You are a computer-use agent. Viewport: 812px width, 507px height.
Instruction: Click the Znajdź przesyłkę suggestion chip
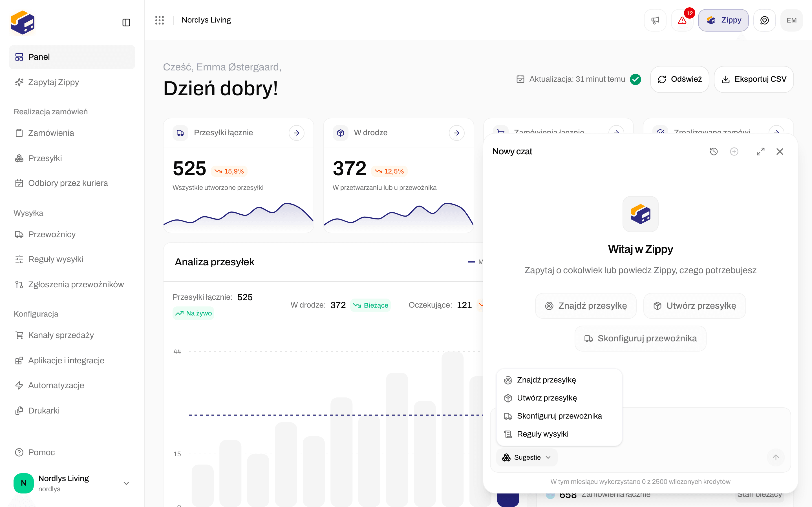tap(586, 306)
